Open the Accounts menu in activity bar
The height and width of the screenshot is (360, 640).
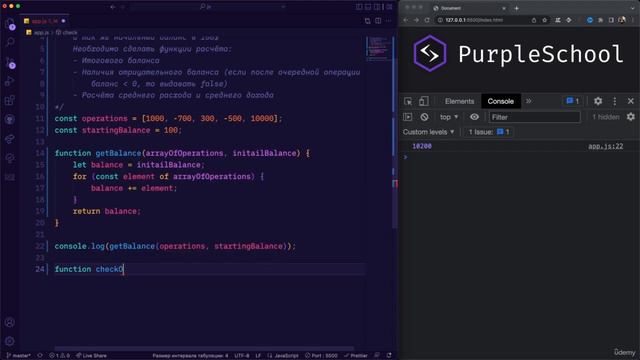pyautogui.click(x=10, y=322)
